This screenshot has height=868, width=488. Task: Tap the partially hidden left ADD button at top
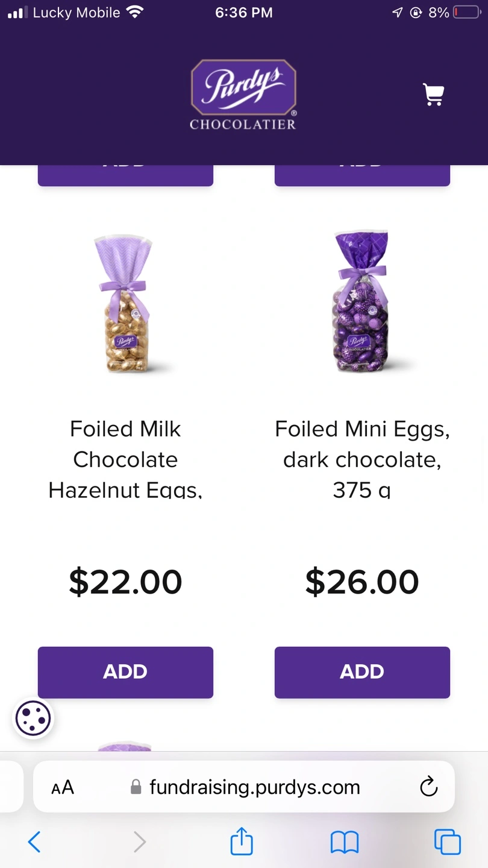[x=125, y=175]
